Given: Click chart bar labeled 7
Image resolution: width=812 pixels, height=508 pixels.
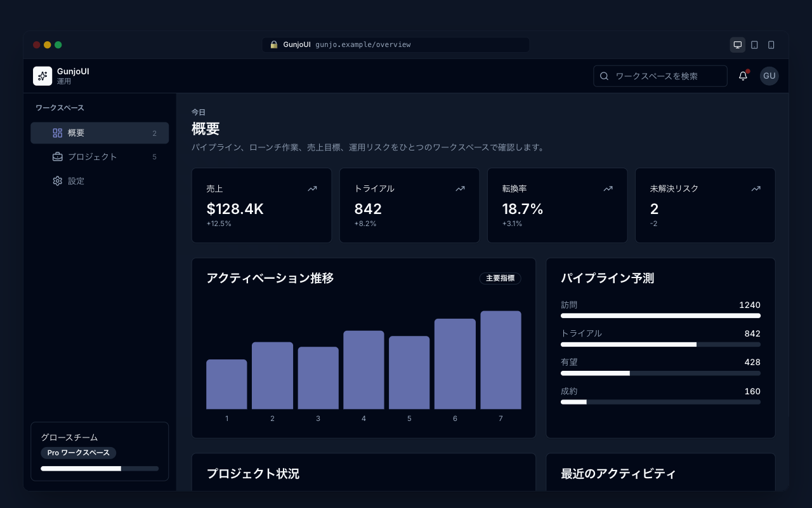Looking at the screenshot, I should click(x=501, y=360).
